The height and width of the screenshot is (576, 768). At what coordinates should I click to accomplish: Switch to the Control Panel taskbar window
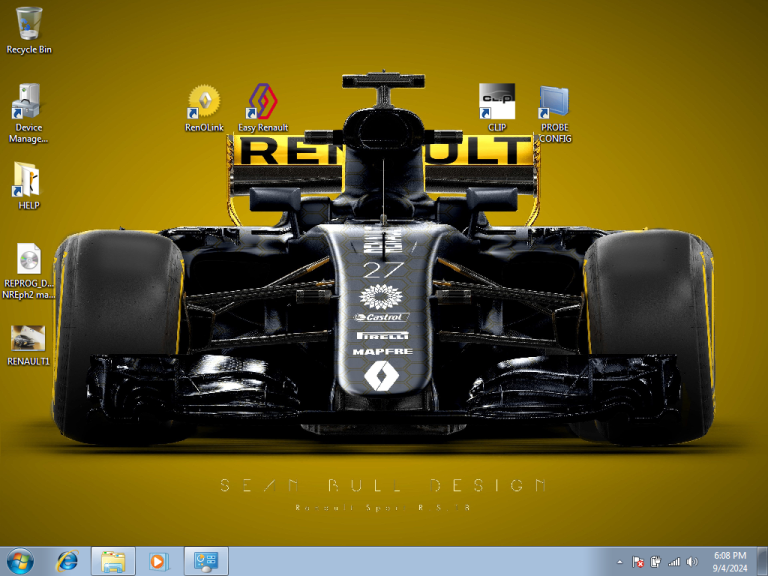206,561
